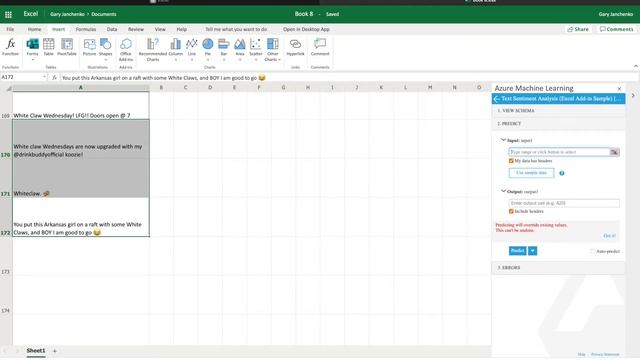Screen dimensions: 640x360
Task: Click the output cell text field
Action: tap(564, 203)
